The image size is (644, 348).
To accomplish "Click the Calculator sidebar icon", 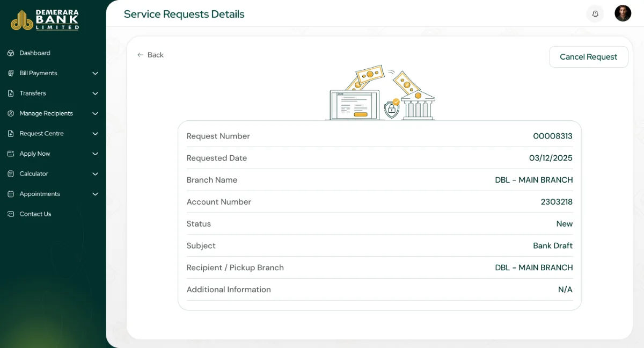I will (11, 174).
